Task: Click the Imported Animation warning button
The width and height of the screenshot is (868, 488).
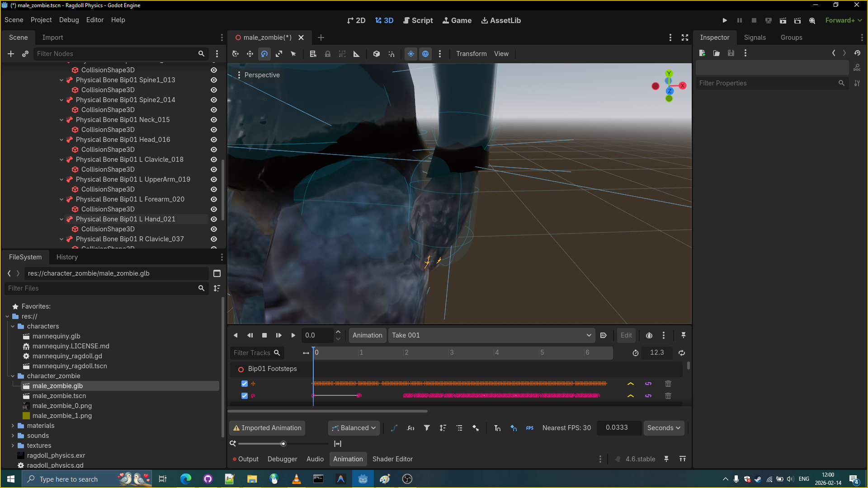Action: (x=267, y=428)
